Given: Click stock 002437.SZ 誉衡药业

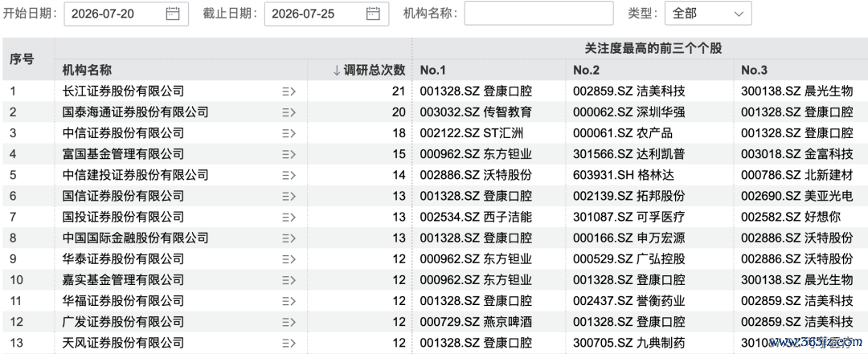Looking at the screenshot, I should click(629, 302).
